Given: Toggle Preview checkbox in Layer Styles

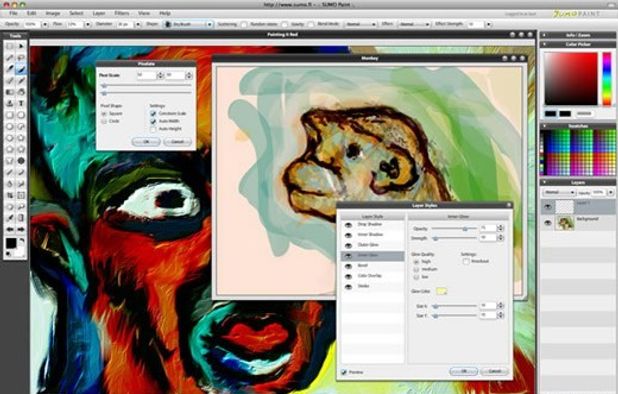Looking at the screenshot, I should click(344, 372).
